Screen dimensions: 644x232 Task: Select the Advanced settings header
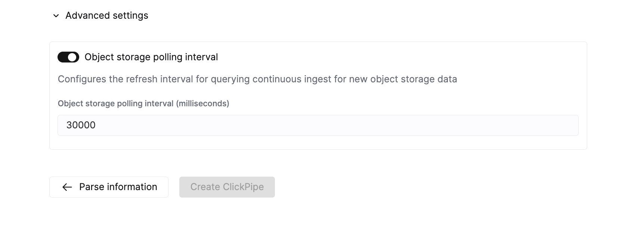(x=106, y=16)
